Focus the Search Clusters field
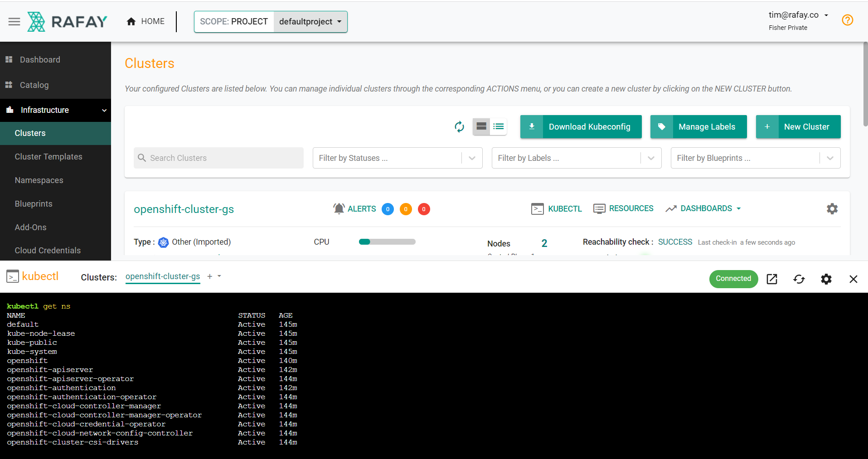 point(218,158)
